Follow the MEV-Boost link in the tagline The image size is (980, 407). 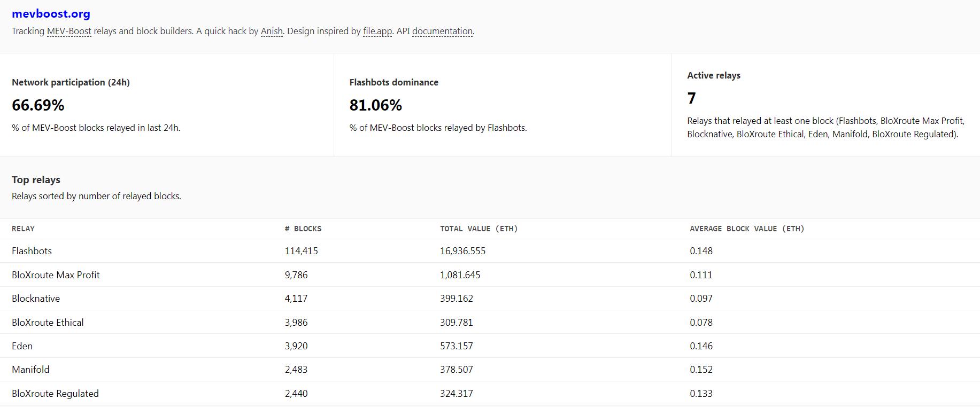click(69, 31)
